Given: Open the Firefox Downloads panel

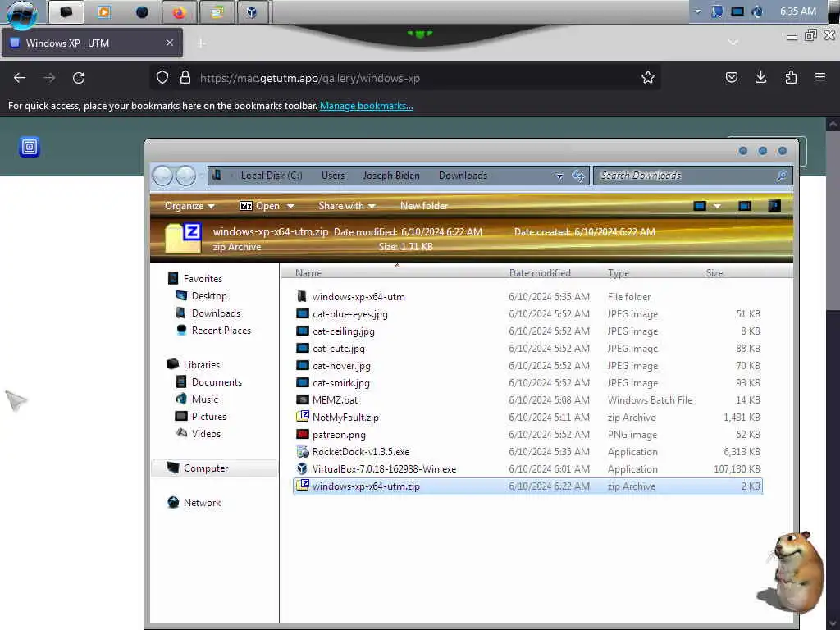Looking at the screenshot, I should click(x=760, y=78).
